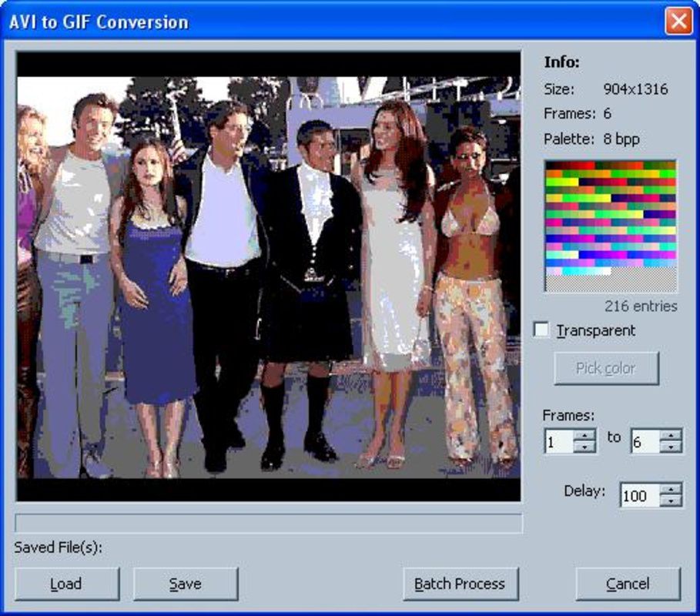Click the empty progress bar
This screenshot has height=616, width=700.
pos(269,523)
